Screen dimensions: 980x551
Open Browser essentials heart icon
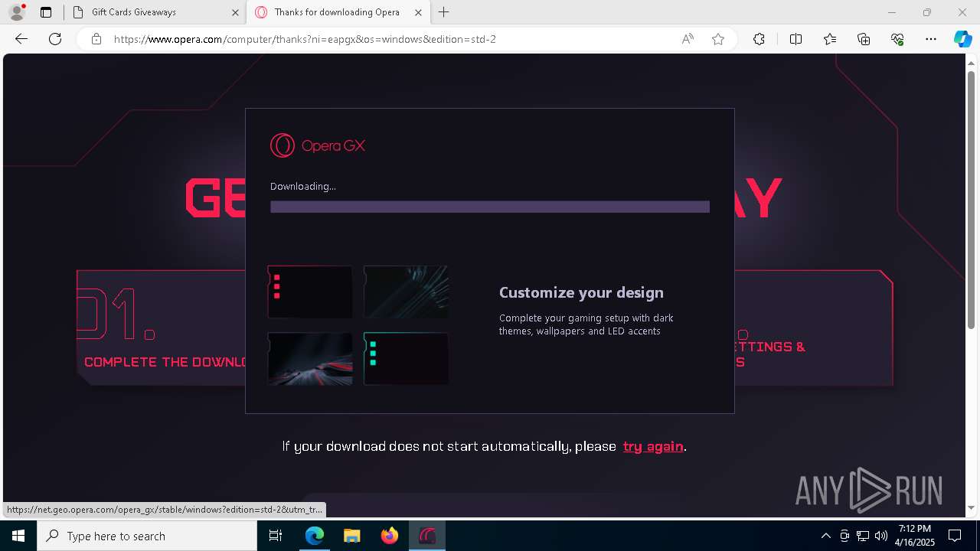(x=897, y=39)
